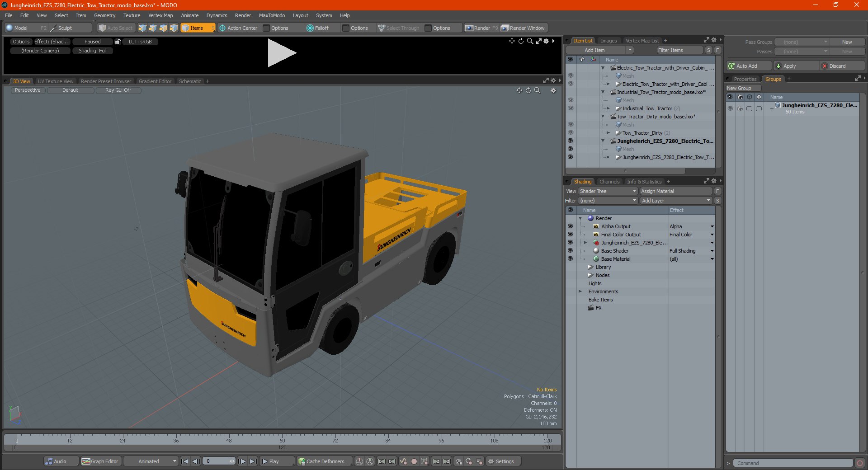
Task: Click the Sculpt mode icon
Action: pyautogui.click(x=53, y=28)
